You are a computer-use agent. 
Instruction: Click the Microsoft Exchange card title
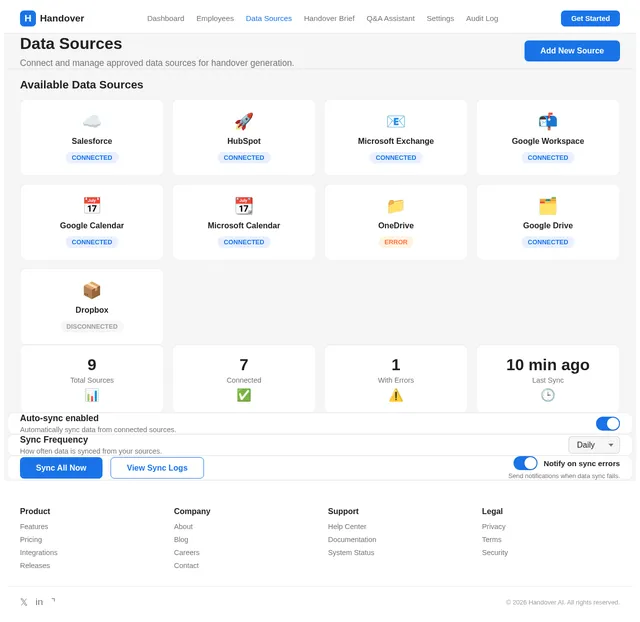click(396, 141)
